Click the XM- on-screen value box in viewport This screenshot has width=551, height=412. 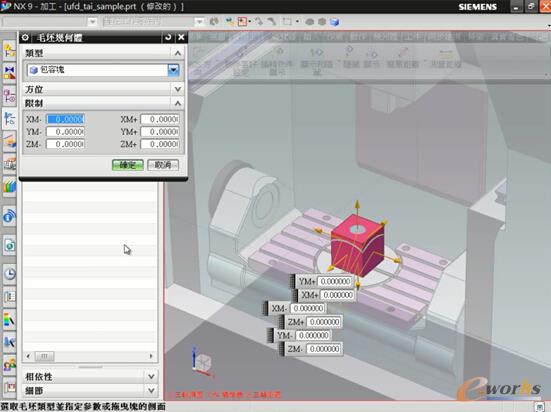(308, 308)
